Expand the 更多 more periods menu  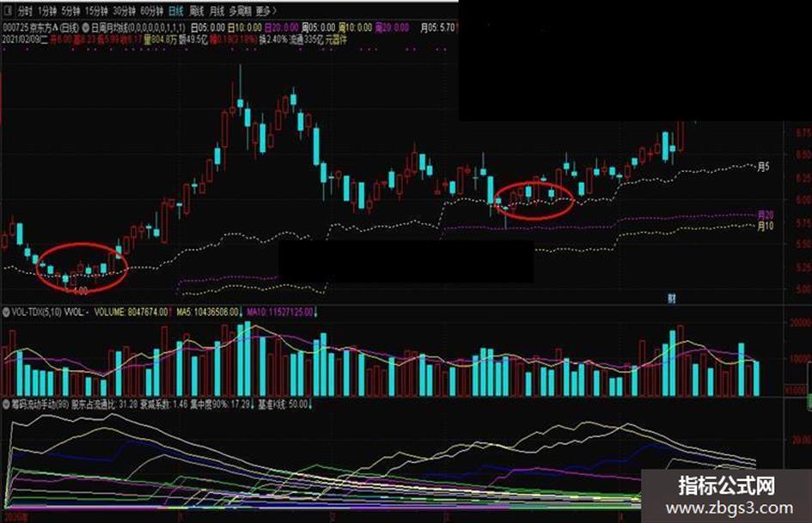tap(266, 10)
